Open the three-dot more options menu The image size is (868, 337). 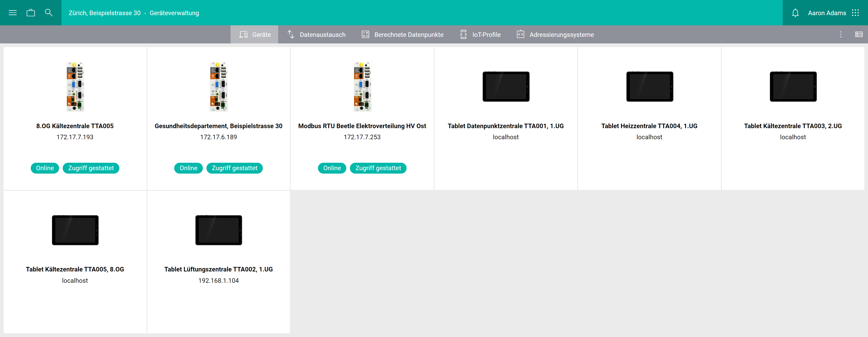(841, 34)
